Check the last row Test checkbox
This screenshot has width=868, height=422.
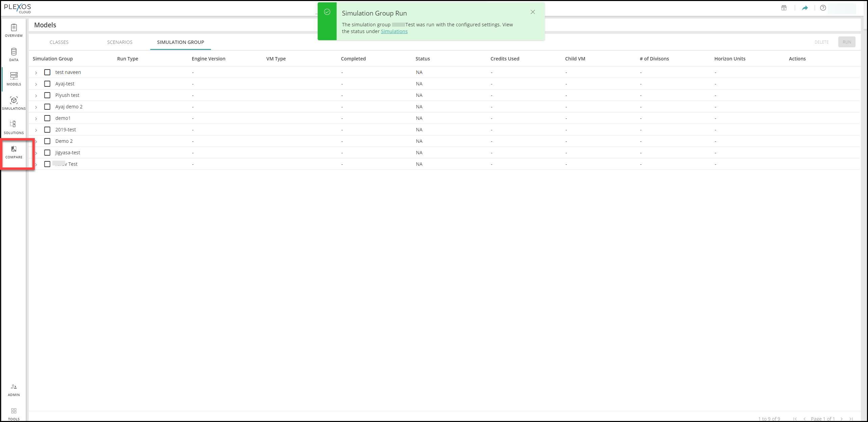[x=47, y=164]
